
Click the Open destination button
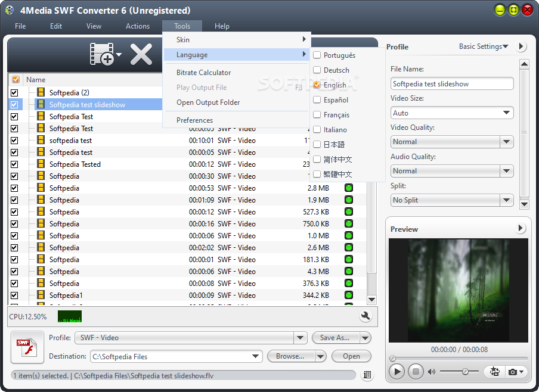(x=351, y=356)
